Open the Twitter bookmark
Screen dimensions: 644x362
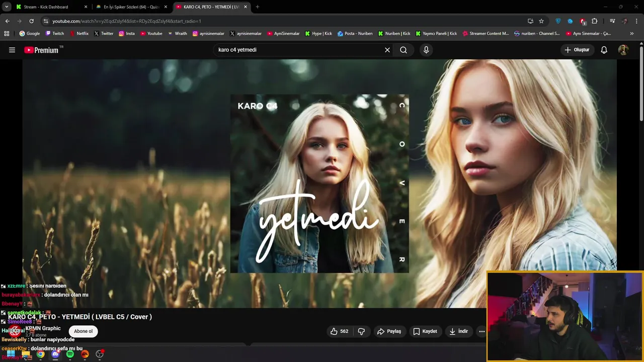(x=104, y=34)
